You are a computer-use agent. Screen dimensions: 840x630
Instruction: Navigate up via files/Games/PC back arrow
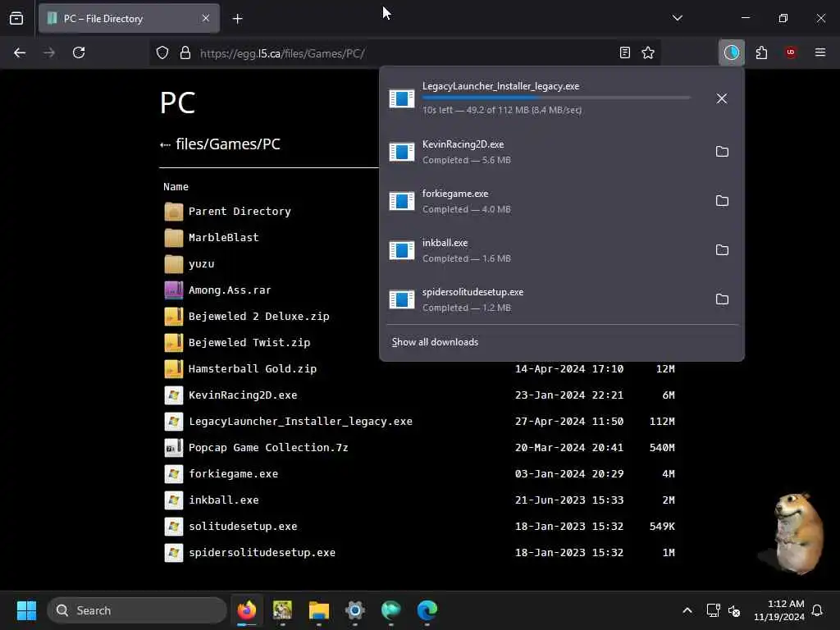point(165,144)
